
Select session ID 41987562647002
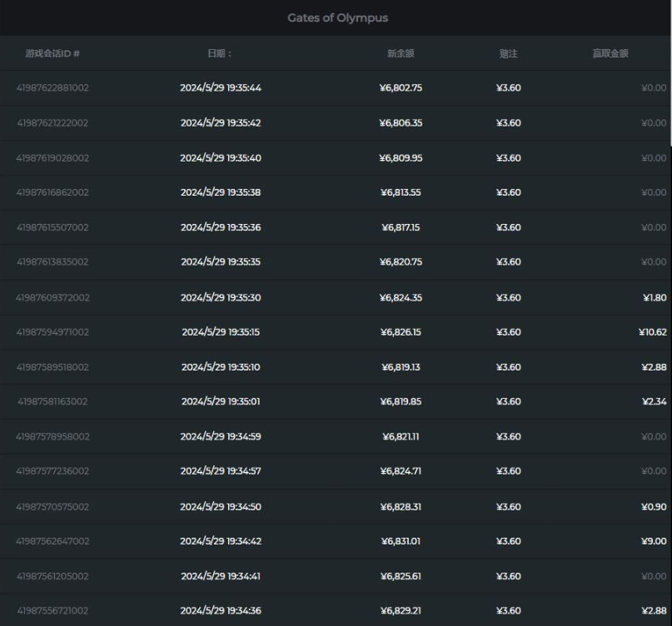point(52,541)
